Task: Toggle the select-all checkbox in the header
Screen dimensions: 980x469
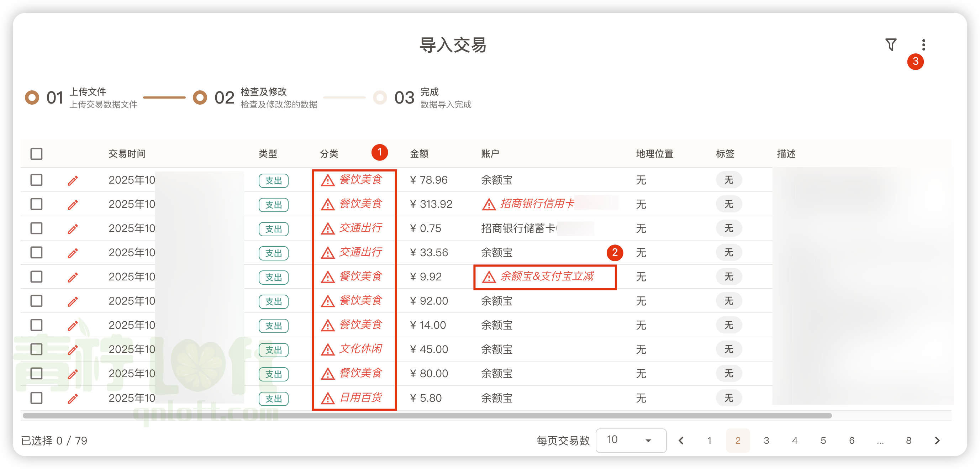Action: [36, 154]
